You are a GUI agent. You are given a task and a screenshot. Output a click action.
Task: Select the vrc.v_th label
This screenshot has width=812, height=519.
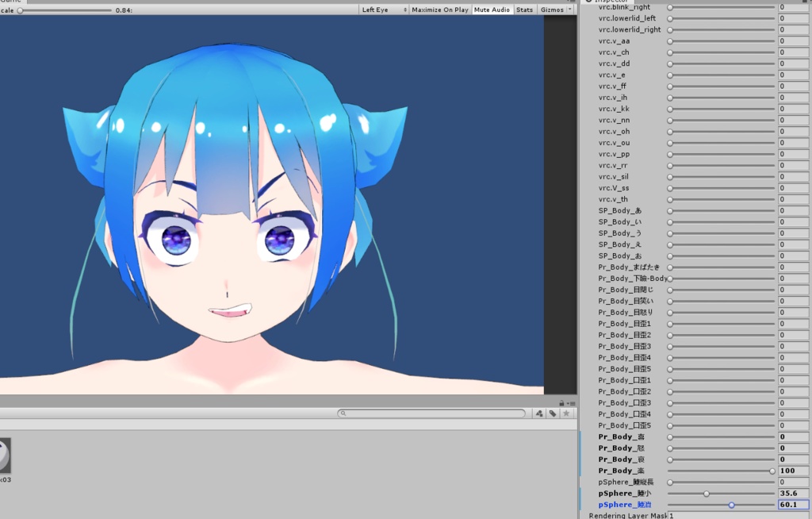613,200
